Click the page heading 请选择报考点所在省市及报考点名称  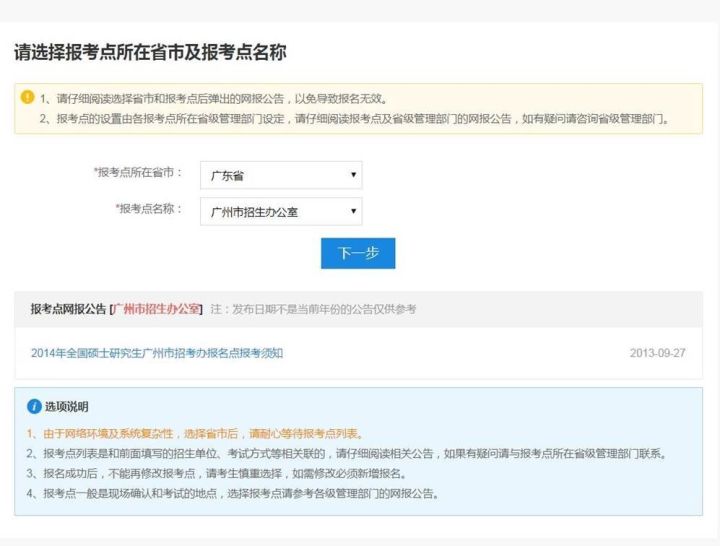150,52
